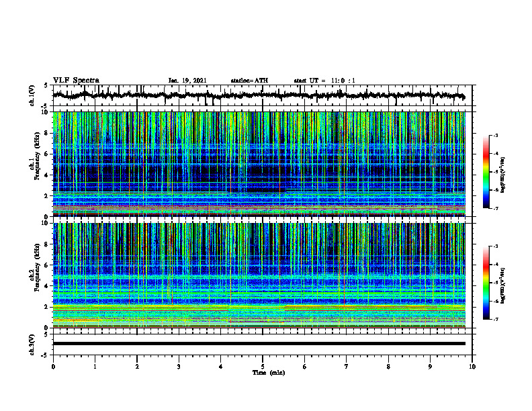The image size is (532, 411).
Task: Click the "-7" label below ch.2 color scale
Action: 496,320
